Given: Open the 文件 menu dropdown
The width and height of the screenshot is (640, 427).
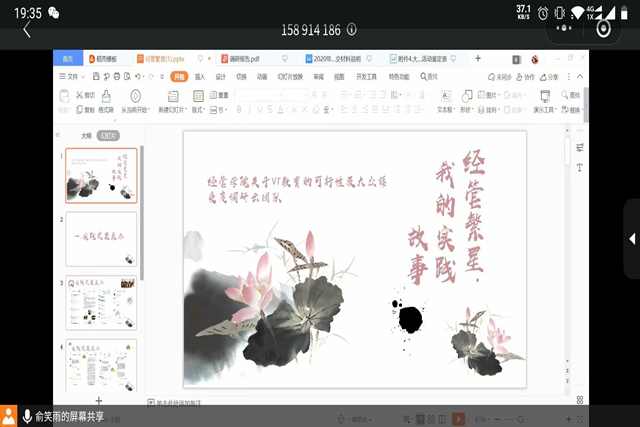Looking at the screenshot, I should (72, 76).
